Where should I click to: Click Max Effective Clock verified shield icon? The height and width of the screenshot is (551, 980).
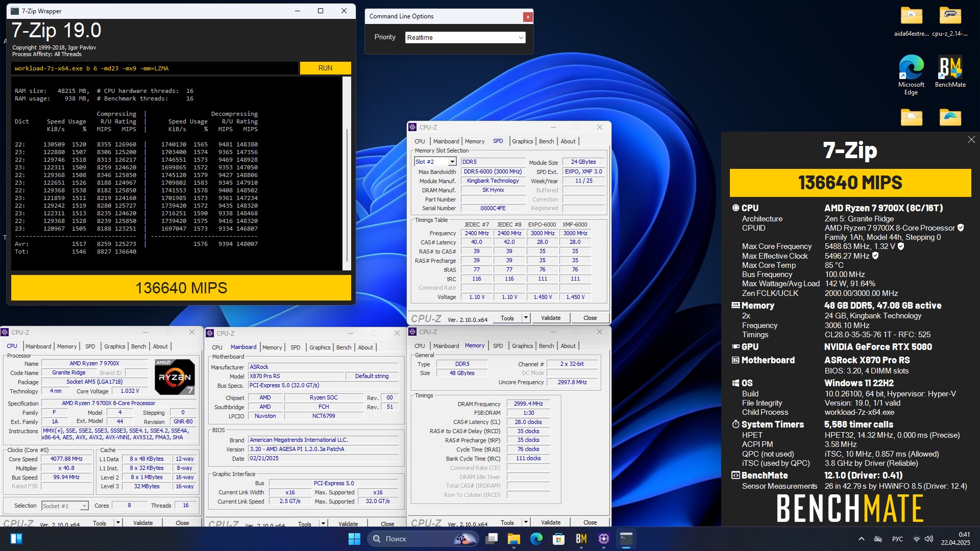[875, 256]
